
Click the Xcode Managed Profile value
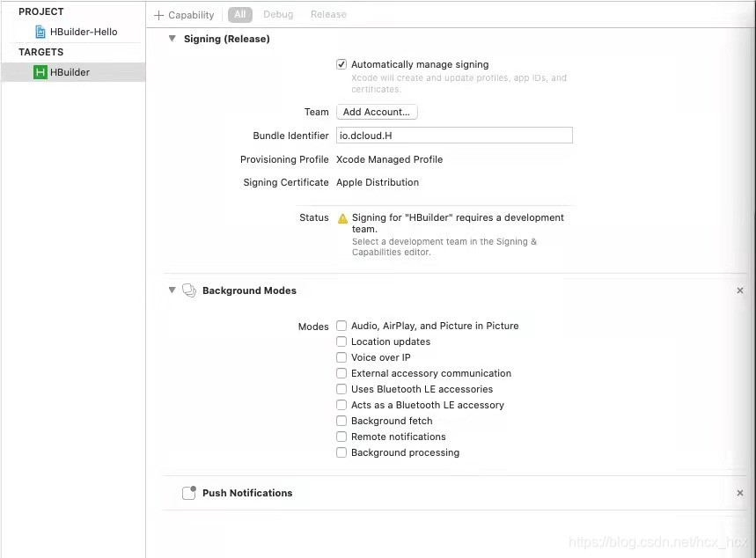coord(390,159)
